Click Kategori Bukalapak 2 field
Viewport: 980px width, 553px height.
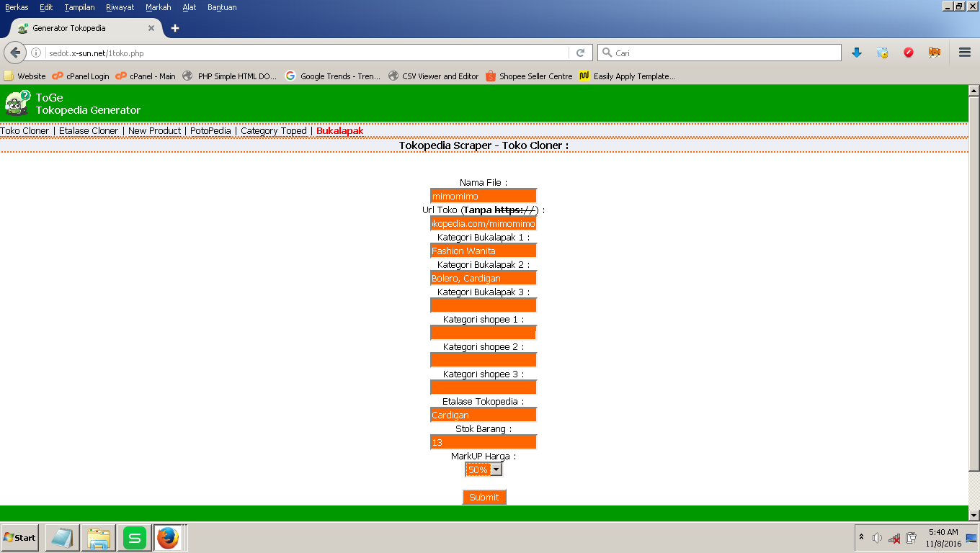pyautogui.click(x=484, y=278)
